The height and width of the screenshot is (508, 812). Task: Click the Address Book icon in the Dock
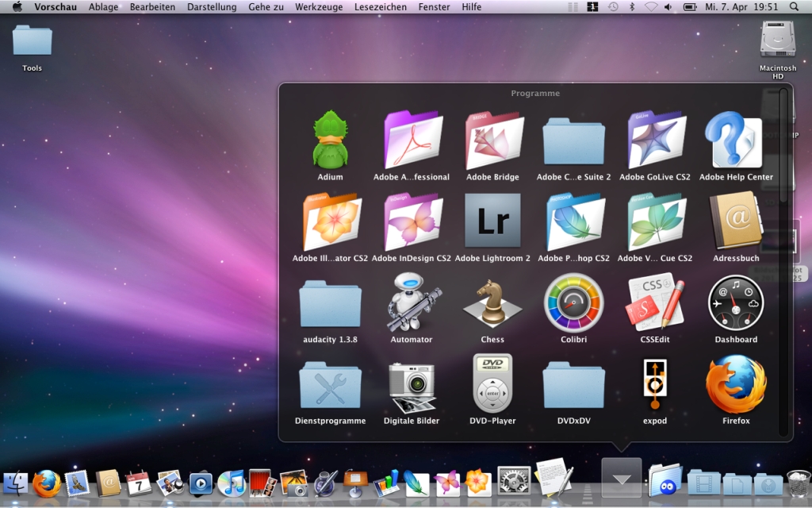108,483
